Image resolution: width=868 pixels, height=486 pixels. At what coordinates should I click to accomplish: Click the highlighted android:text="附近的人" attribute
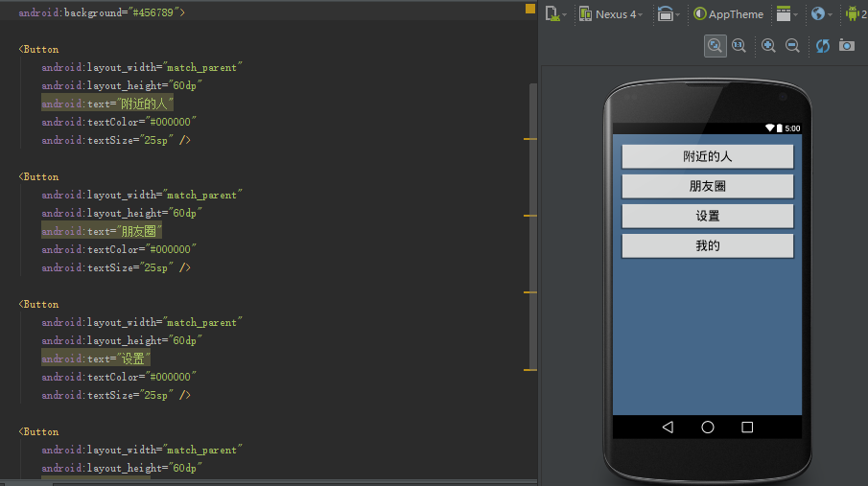(x=107, y=104)
